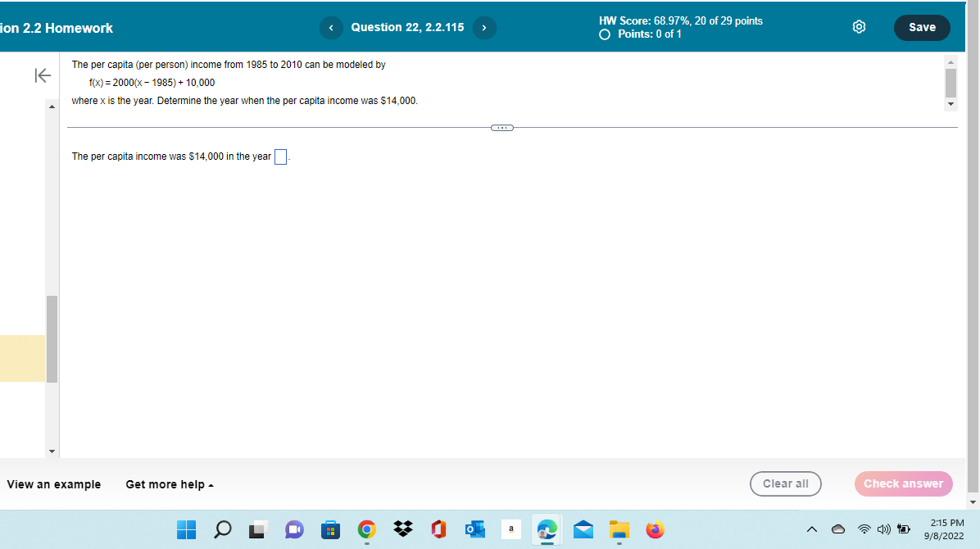The height and width of the screenshot is (549, 980).
Task: Click Check answer button
Action: coord(903,484)
